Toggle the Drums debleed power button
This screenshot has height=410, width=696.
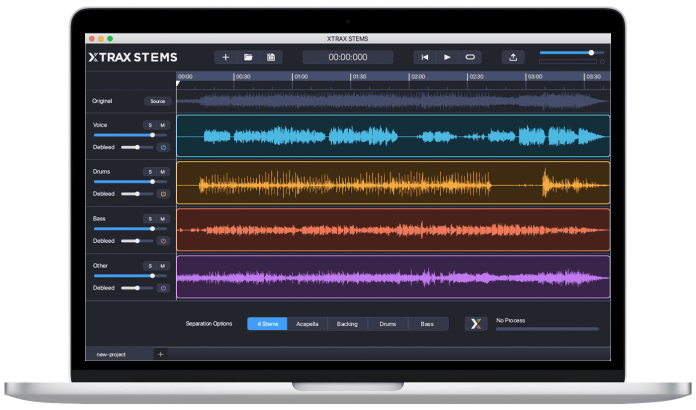tap(163, 194)
